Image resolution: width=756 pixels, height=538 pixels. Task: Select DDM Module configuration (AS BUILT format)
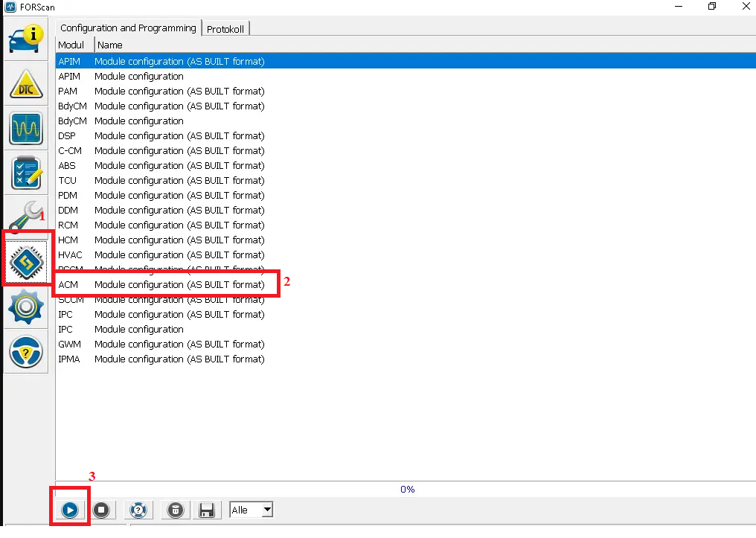(406, 210)
